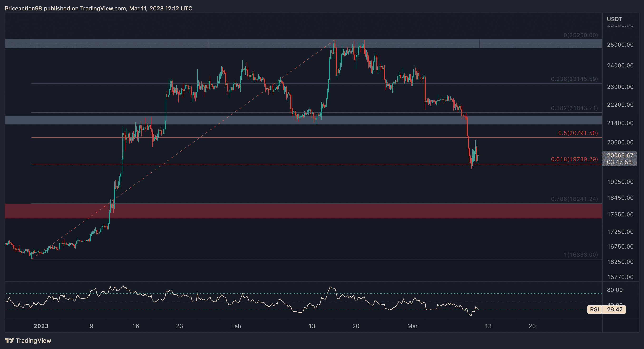Image resolution: width=644 pixels, height=349 pixels.
Task: Click the 23000.00 price axis label
Action: point(620,87)
